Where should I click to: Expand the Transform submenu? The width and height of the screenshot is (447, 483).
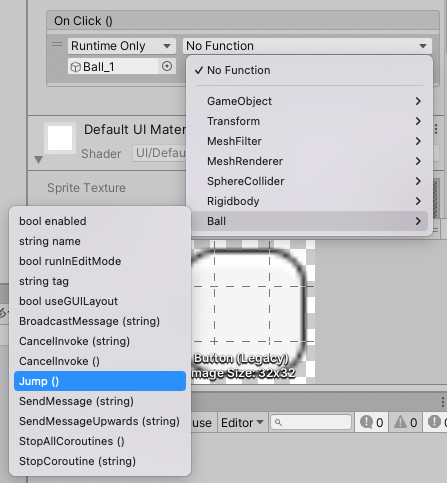click(x=309, y=121)
